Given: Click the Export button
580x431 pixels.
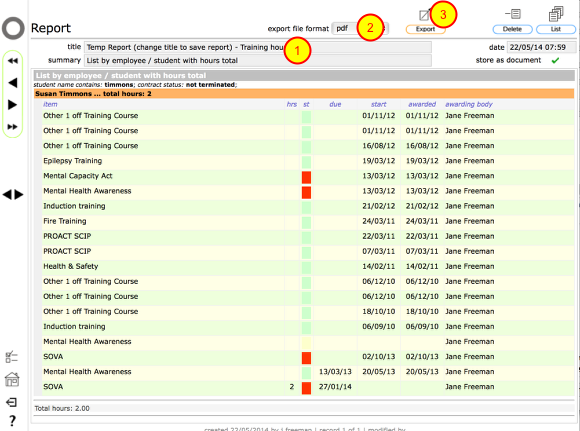Looking at the screenshot, I should pyautogui.click(x=425, y=29).
